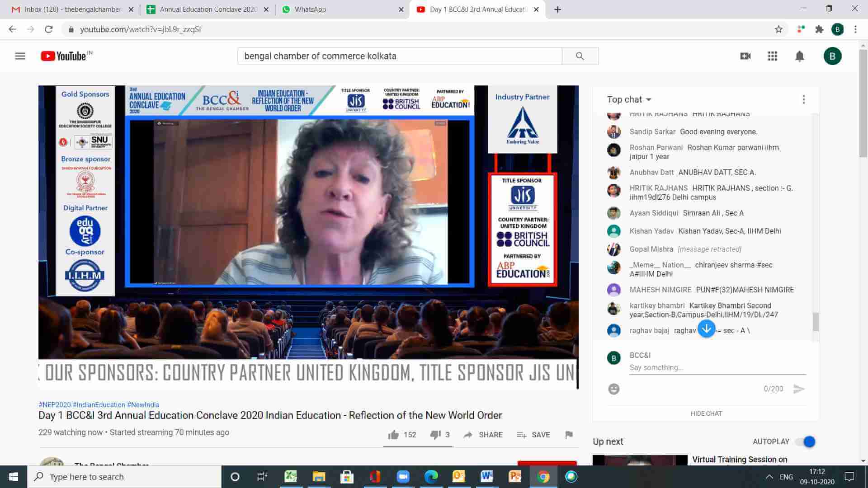The image size is (868, 488).
Task: Click the Windows taskbar search box
Action: [124, 477]
